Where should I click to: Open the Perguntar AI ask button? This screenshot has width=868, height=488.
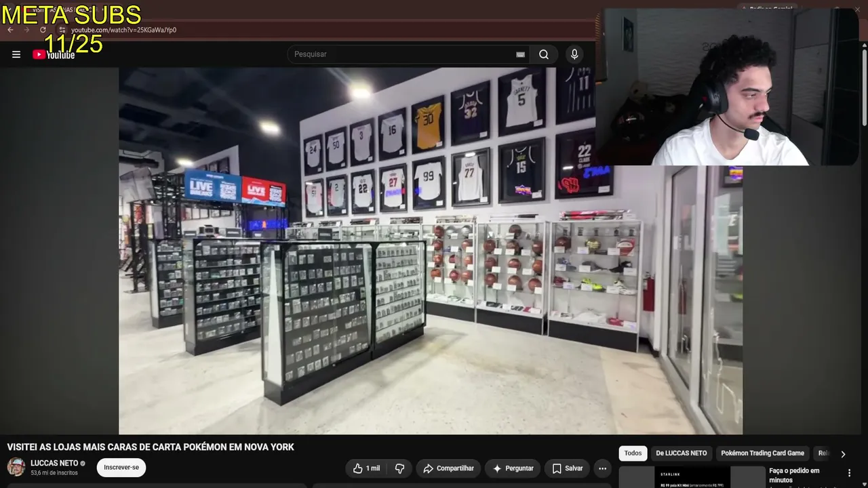tap(513, 468)
